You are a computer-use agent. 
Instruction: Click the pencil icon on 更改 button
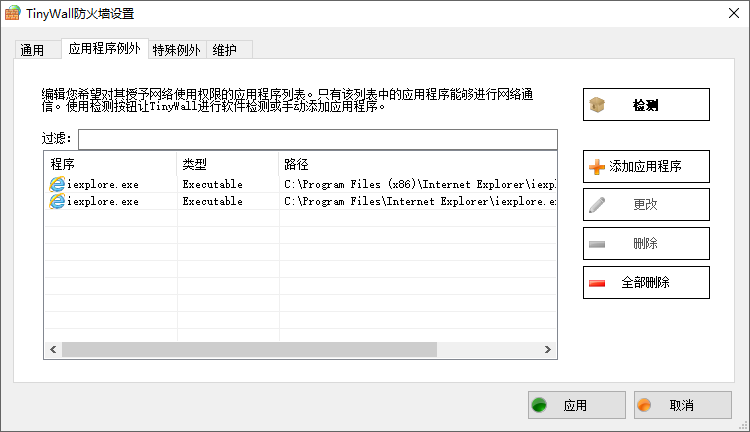(x=597, y=205)
